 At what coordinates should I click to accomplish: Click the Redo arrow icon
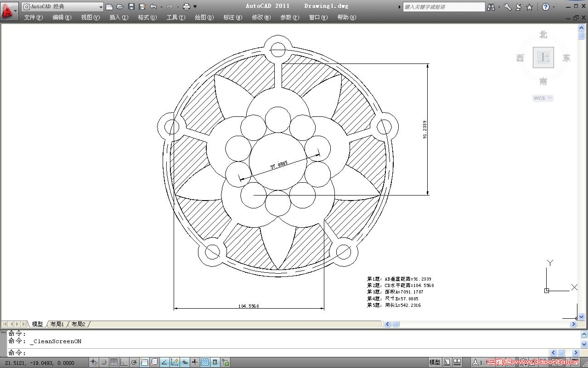[x=170, y=6]
